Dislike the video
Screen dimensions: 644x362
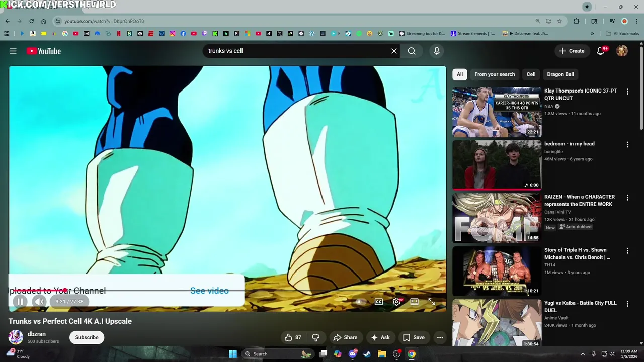click(x=316, y=337)
